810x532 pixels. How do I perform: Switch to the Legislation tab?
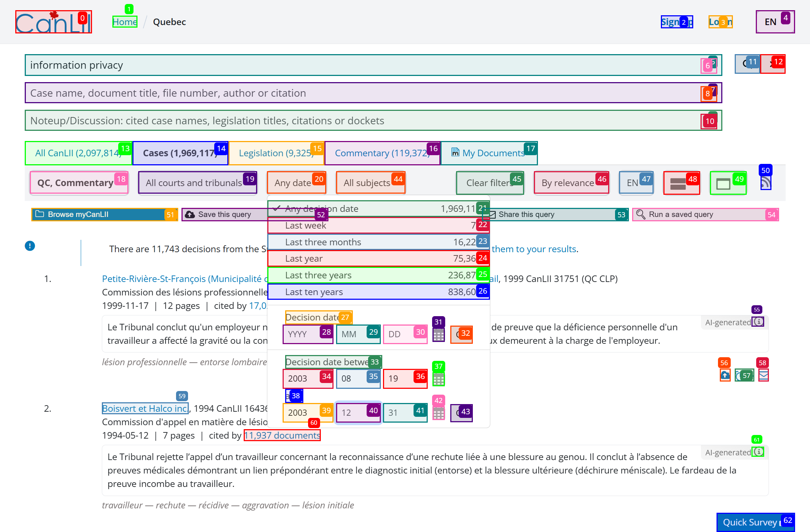(x=276, y=153)
